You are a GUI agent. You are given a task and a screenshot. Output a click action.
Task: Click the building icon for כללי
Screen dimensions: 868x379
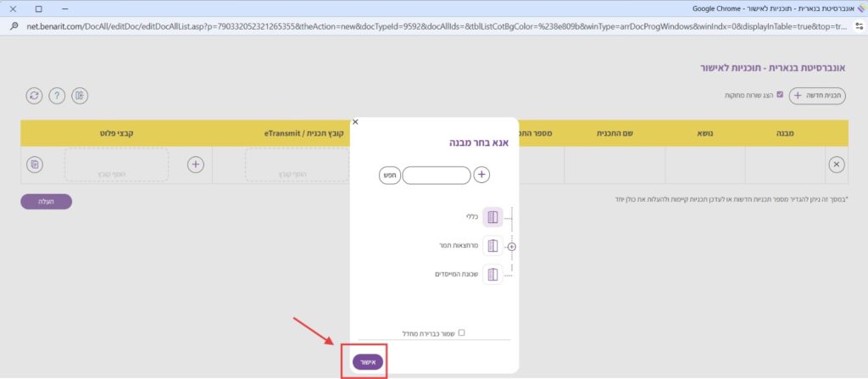click(492, 218)
